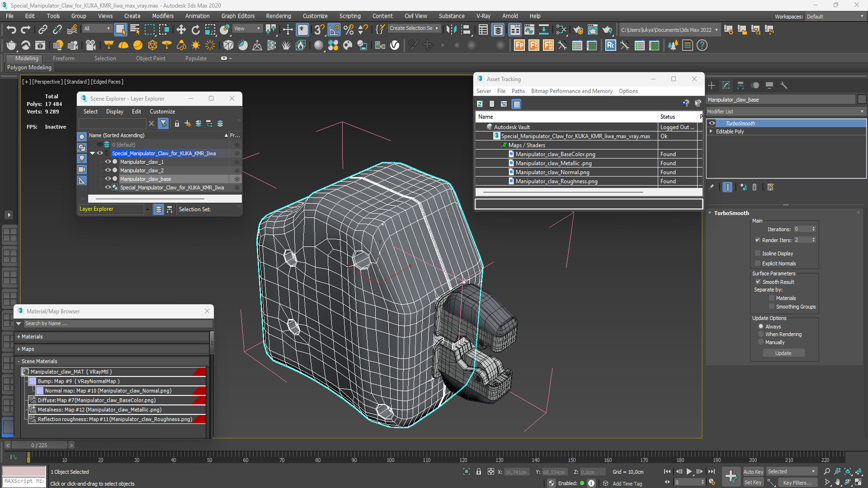Click Configure Modifier Sets icon

pos(771,187)
